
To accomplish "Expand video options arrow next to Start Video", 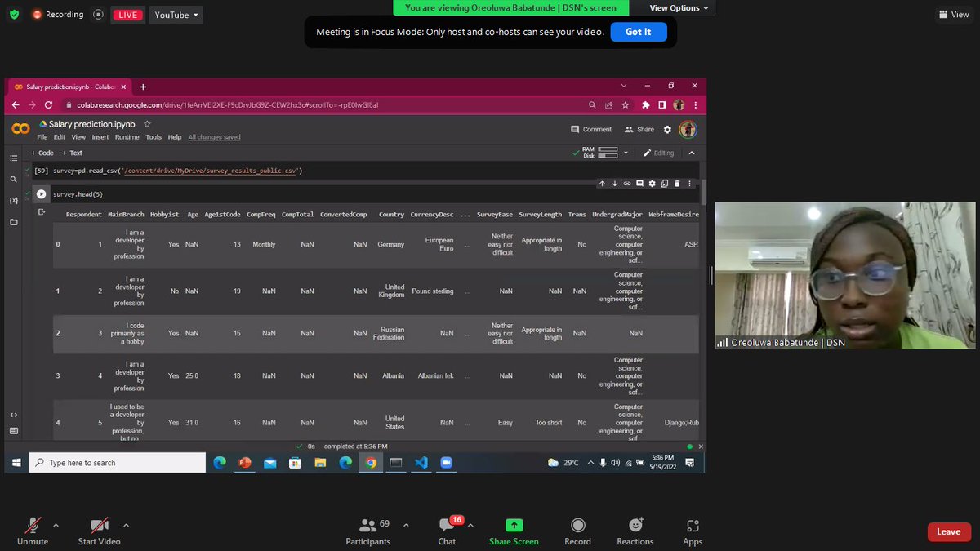I will pos(126,525).
